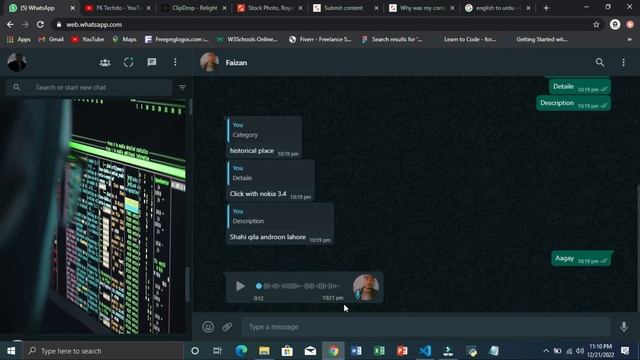
Task: Open sidebar menu three-dot icon
Action: coord(175,62)
